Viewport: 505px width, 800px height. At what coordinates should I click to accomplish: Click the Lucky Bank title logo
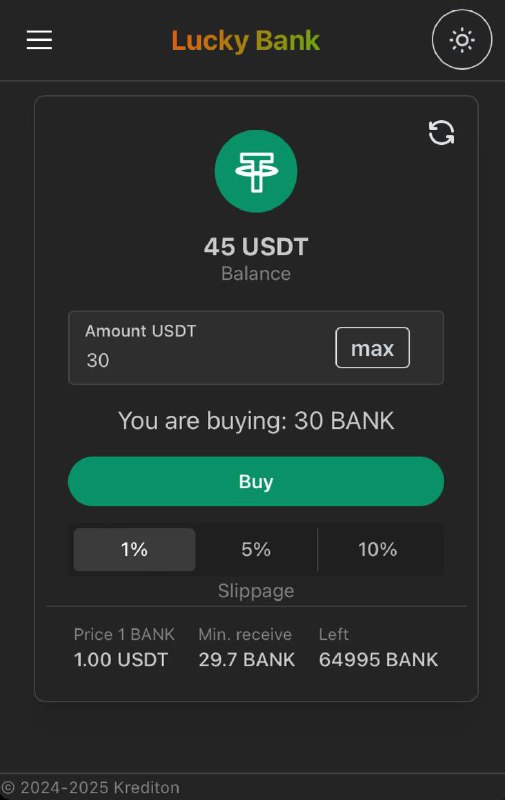pyautogui.click(x=246, y=41)
